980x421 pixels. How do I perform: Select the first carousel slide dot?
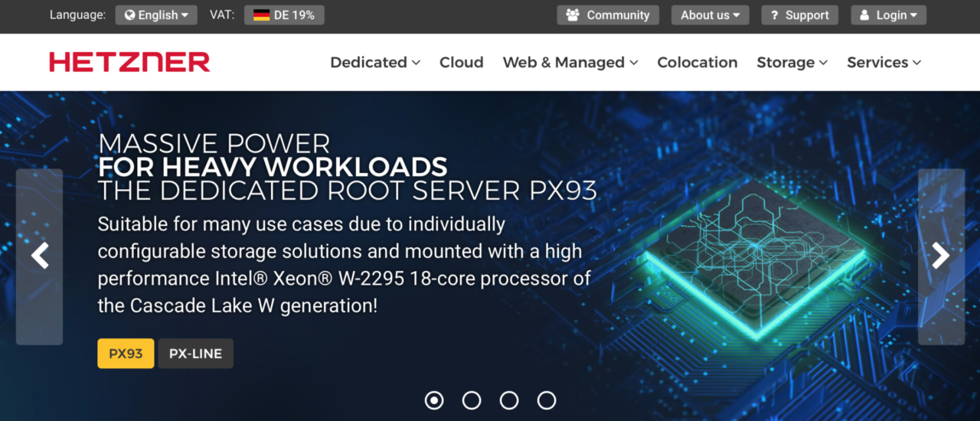tap(434, 400)
